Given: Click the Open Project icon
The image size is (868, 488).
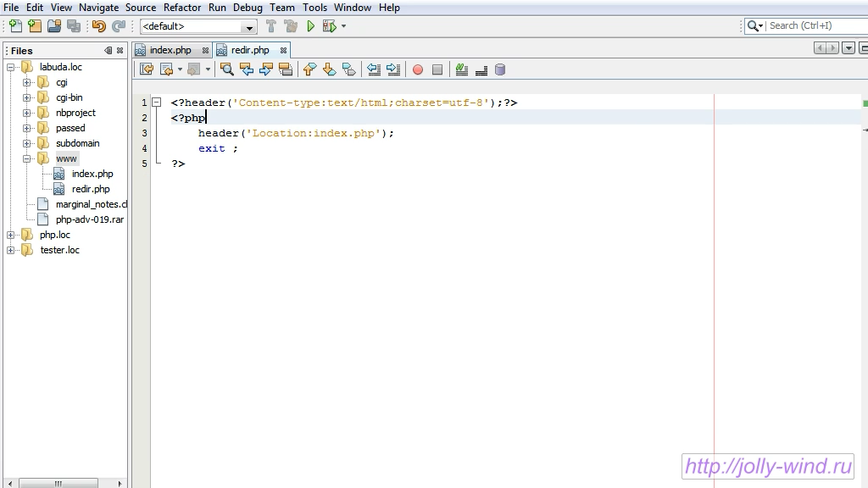Looking at the screenshot, I should click(x=54, y=26).
